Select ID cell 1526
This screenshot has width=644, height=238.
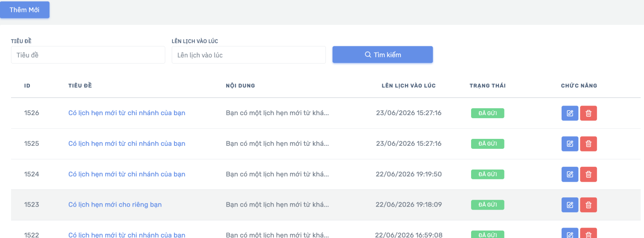[31, 113]
